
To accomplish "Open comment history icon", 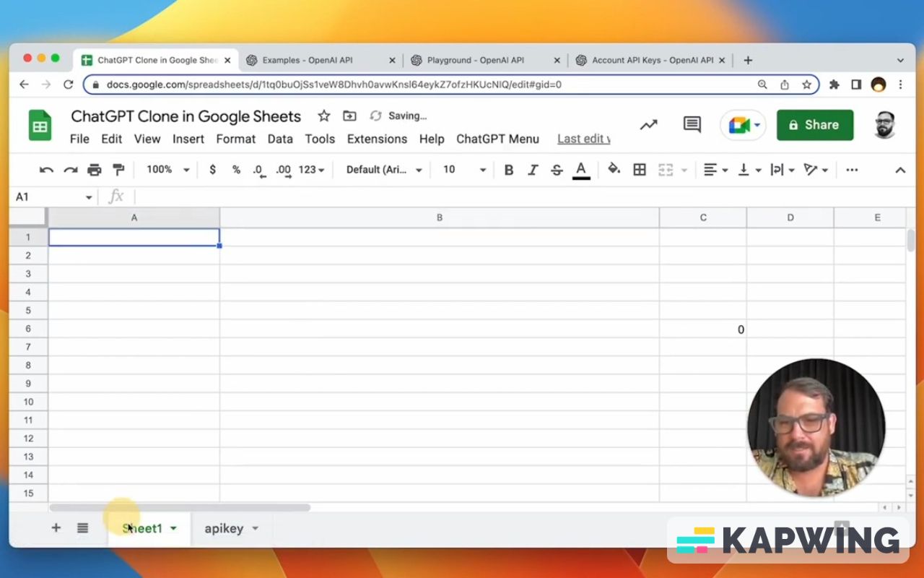I will pyautogui.click(x=692, y=125).
